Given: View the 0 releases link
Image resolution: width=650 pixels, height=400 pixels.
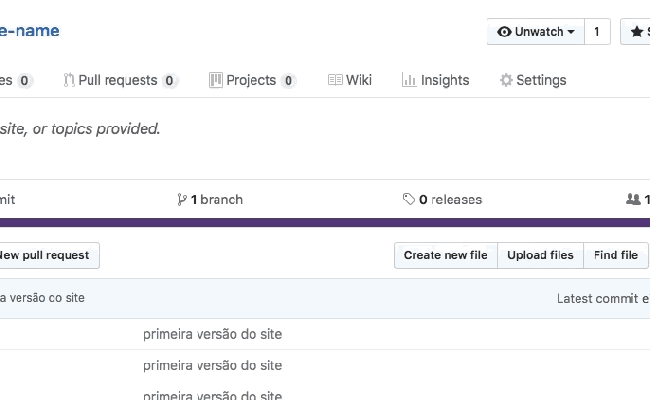Looking at the screenshot, I should [442, 199].
